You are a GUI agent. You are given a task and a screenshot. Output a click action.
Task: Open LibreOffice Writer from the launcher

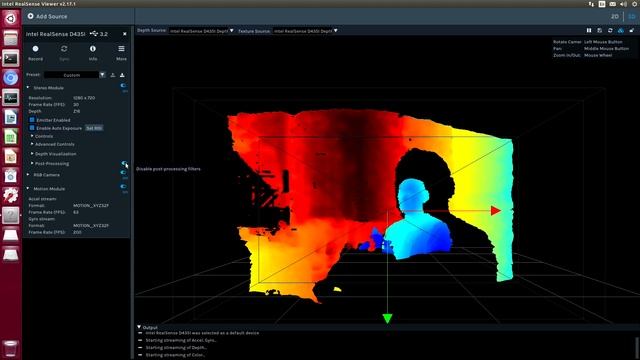11,117
